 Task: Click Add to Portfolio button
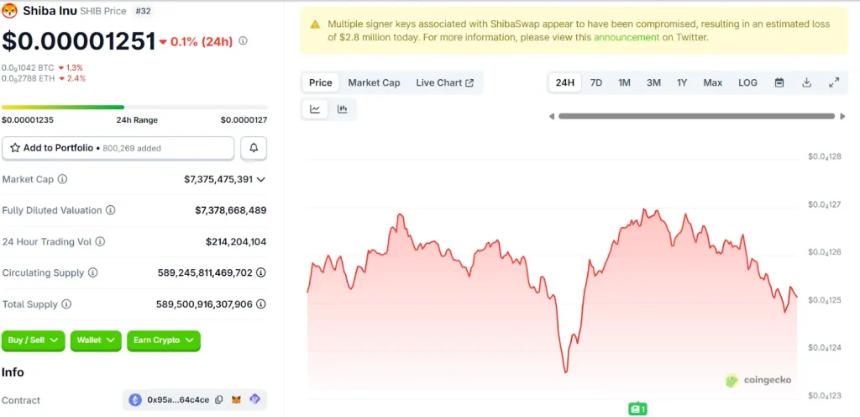tap(118, 148)
